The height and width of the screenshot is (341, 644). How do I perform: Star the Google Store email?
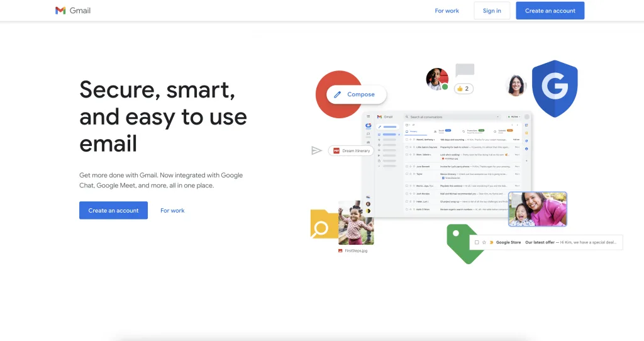(484, 242)
